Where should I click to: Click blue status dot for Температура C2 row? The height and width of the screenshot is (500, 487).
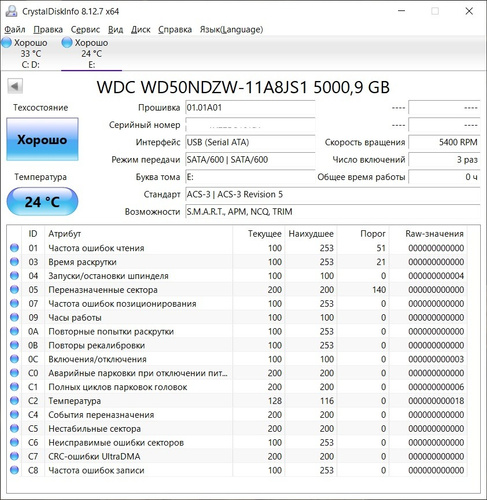(x=14, y=400)
